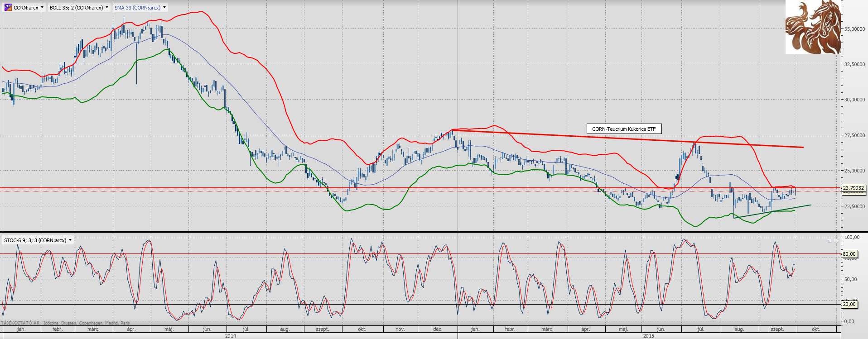Click the horse logo image
The width and height of the screenshot is (868, 339).
point(813,27)
